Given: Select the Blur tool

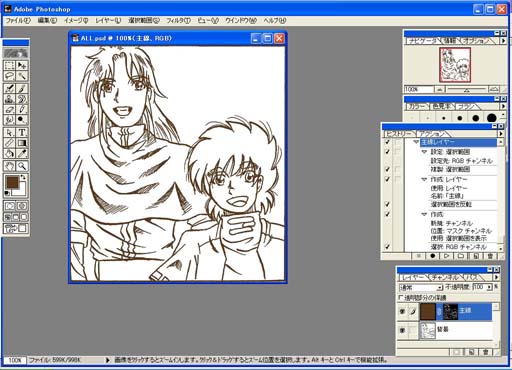Looking at the screenshot, I should click(x=9, y=119).
